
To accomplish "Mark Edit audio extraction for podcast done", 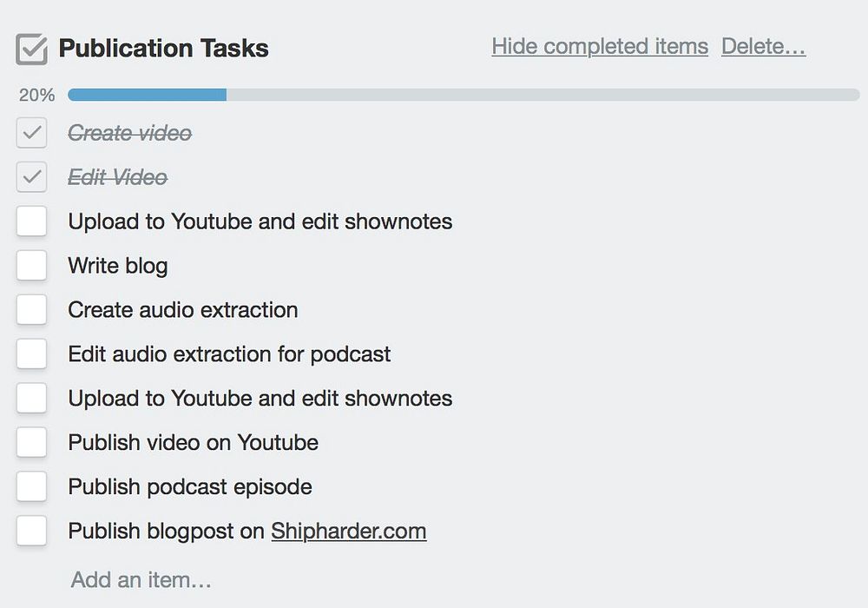I will 31,354.
